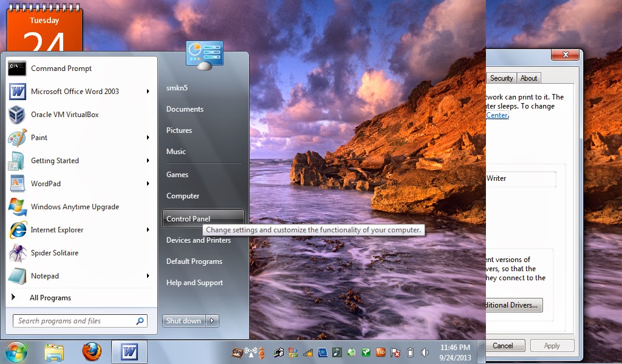622x364 pixels.
Task: Switch to Word taskbar button
Action: click(x=129, y=352)
